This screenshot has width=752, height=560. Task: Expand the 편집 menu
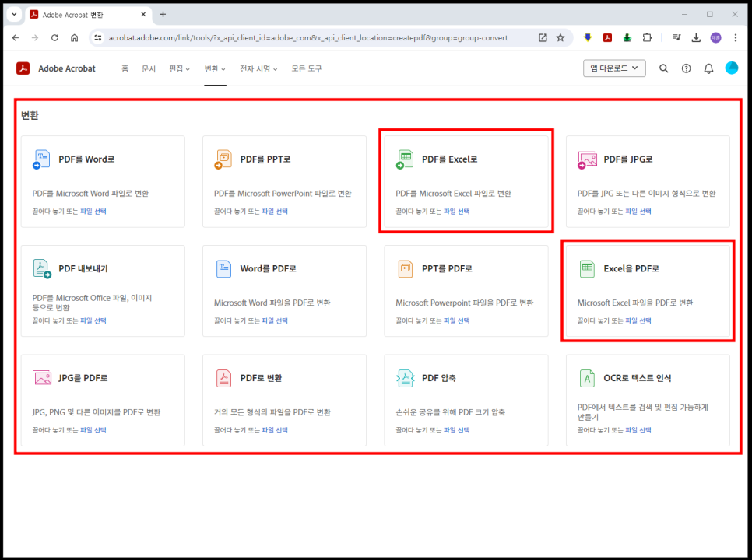point(179,68)
